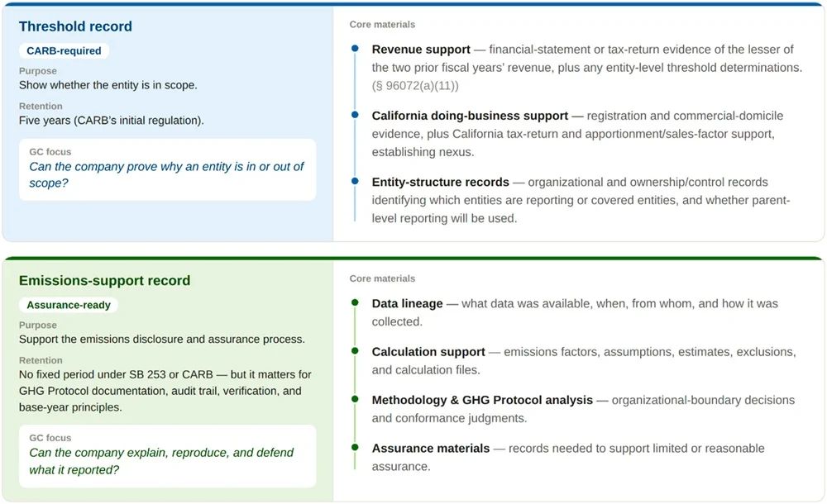Screen dimensions: 827x504
Task: Click the Core materials label in Threshold card
Action: 382,24
